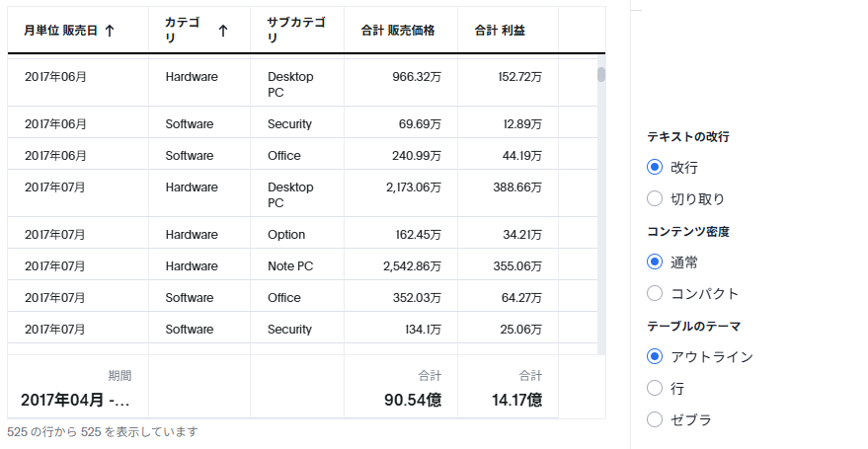Click the table vertical scrollbar thumb
The width and height of the screenshot is (868, 449).
[x=601, y=75]
